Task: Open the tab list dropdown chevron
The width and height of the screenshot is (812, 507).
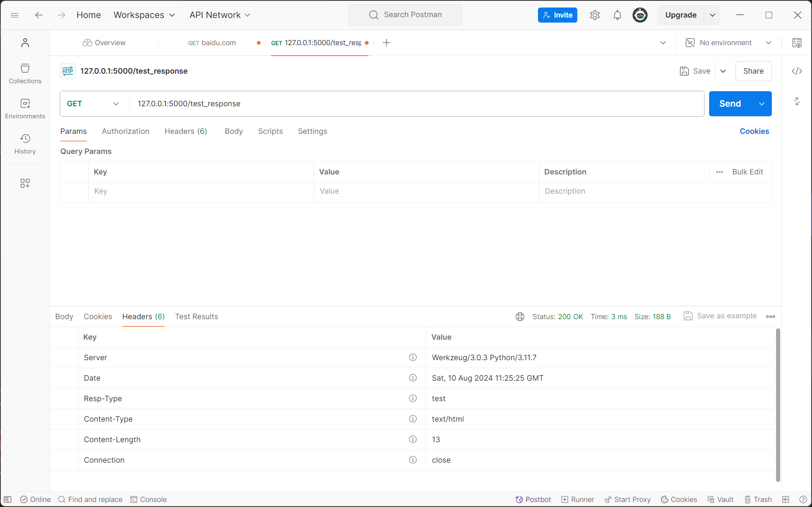Action: pos(663,43)
